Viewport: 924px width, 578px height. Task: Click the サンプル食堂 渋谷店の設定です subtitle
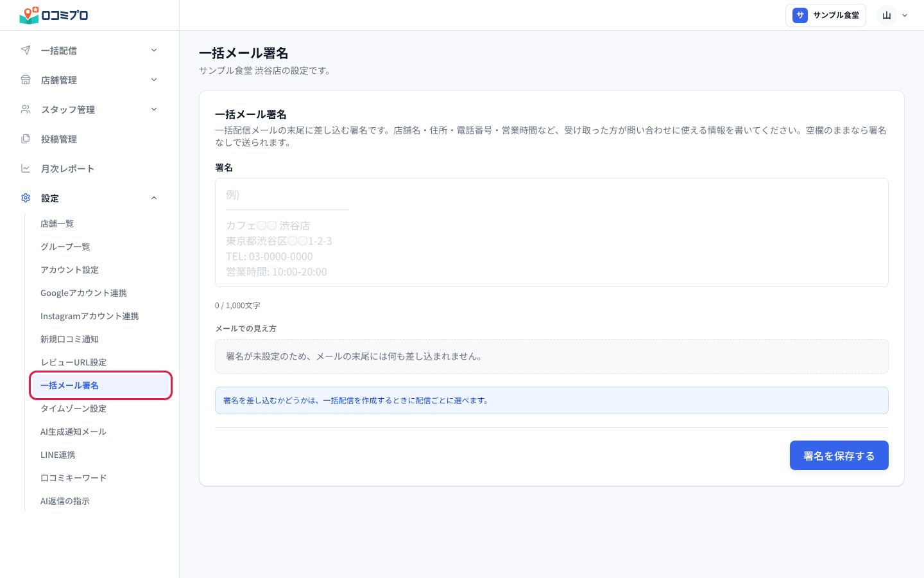(x=266, y=71)
